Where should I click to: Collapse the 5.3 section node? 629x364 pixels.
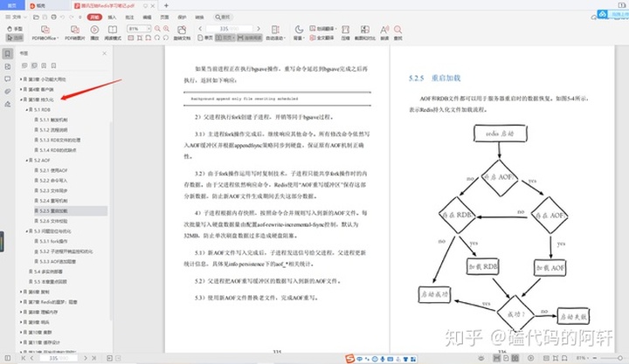point(26,231)
